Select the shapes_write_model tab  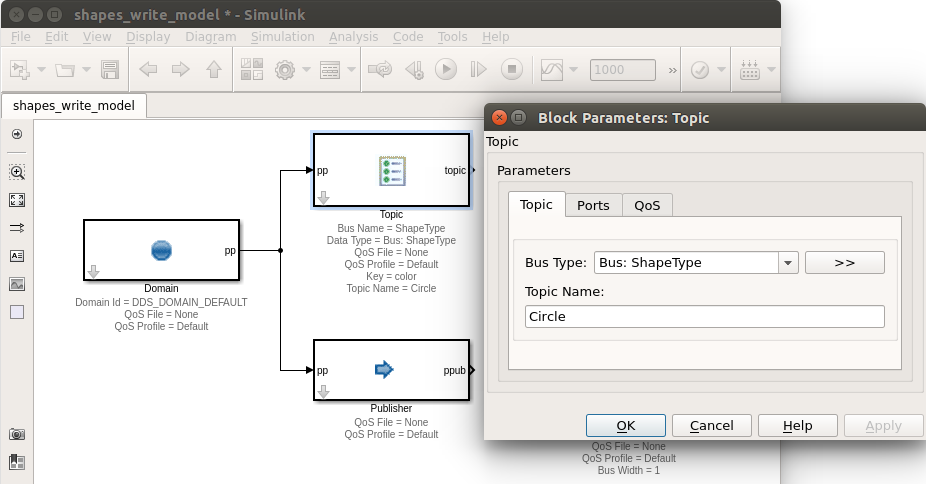tap(74, 106)
